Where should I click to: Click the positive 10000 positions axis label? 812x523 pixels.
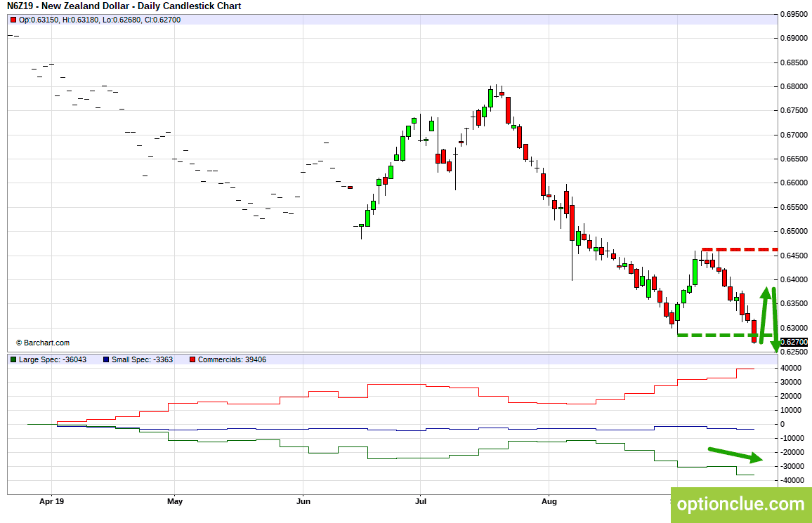[x=790, y=410]
